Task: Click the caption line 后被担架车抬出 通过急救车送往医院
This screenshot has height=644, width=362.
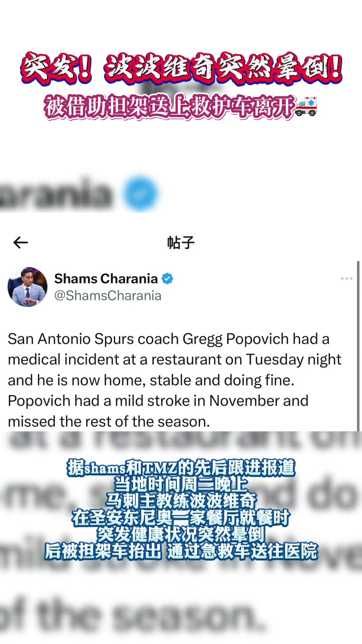Action: (181, 551)
